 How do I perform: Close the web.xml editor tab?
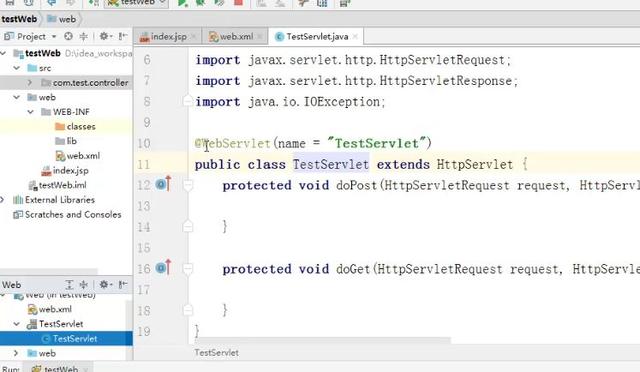coord(260,37)
